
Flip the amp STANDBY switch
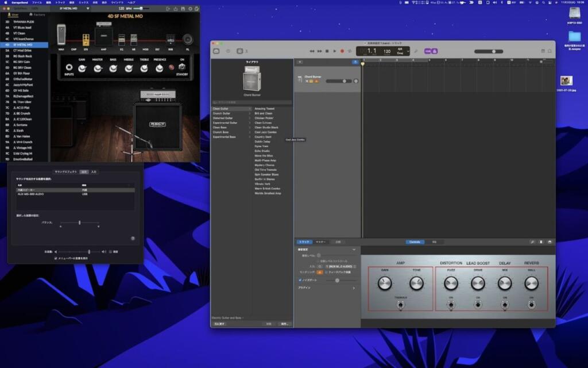click(x=182, y=67)
